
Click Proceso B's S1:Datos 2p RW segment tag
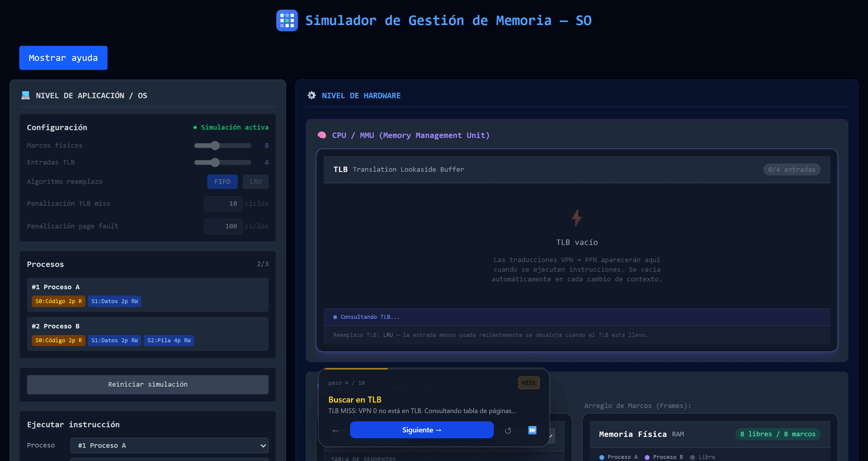point(115,340)
